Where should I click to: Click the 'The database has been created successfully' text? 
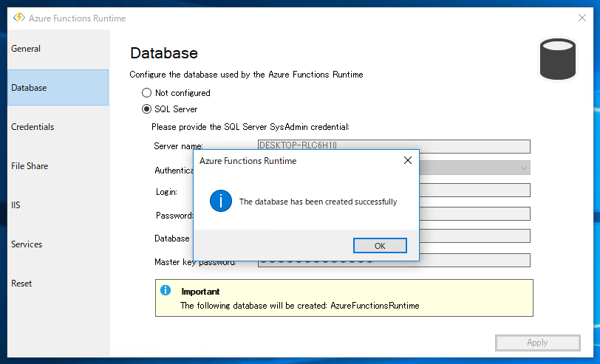[318, 202]
